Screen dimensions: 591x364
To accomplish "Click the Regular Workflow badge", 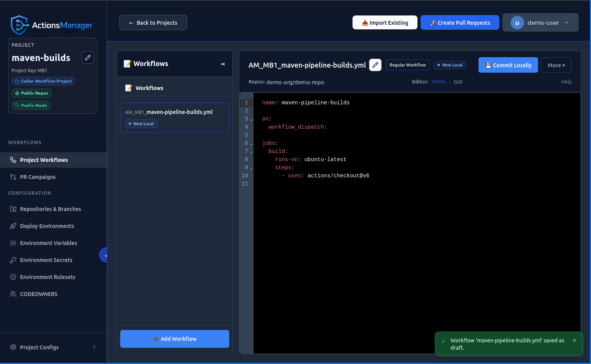I will click(408, 65).
